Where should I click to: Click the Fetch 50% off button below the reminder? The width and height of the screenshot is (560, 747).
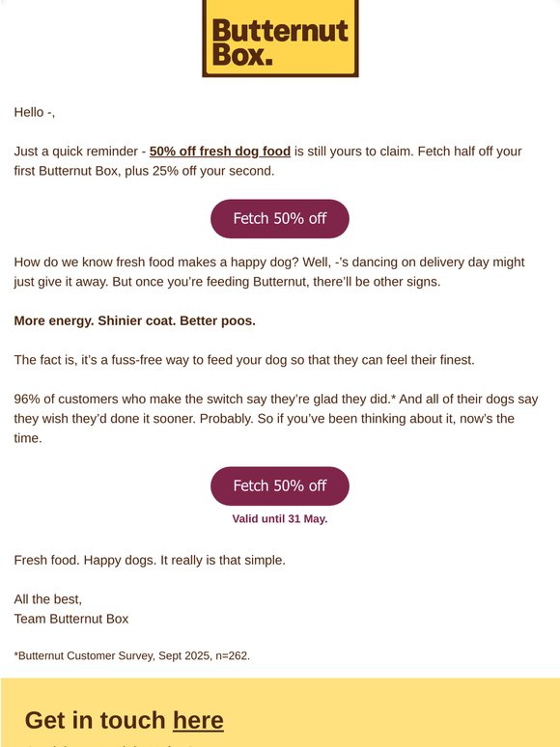pyautogui.click(x=280, y=219)
